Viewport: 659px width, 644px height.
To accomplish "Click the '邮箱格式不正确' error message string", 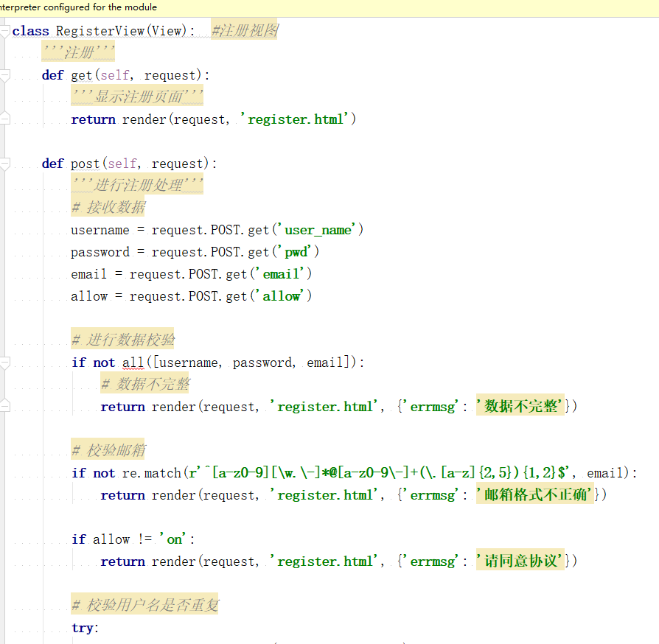I will pyautogui.click(x=534, y=495).
